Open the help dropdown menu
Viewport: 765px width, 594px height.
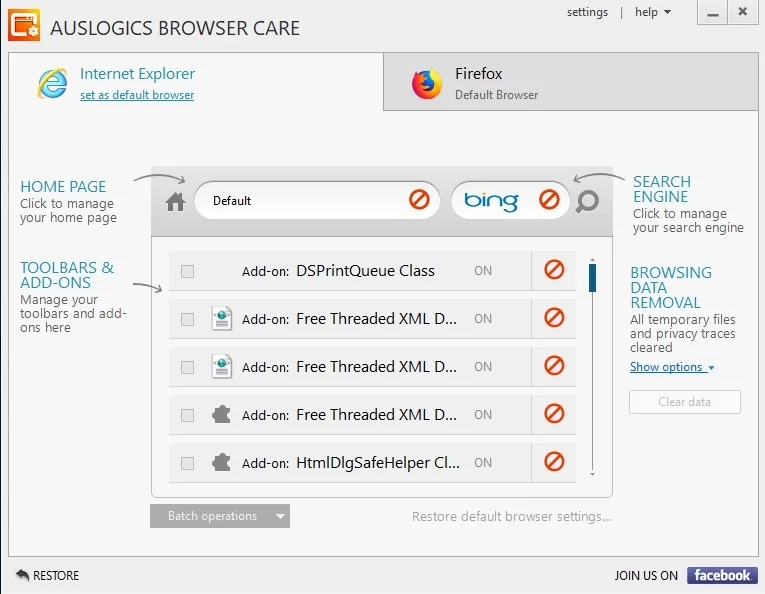tap(653, 12)
